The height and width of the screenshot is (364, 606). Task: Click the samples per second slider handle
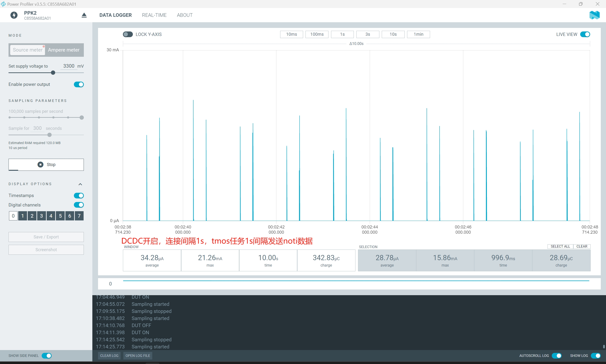pyautogui.click(x=82, y=118)
